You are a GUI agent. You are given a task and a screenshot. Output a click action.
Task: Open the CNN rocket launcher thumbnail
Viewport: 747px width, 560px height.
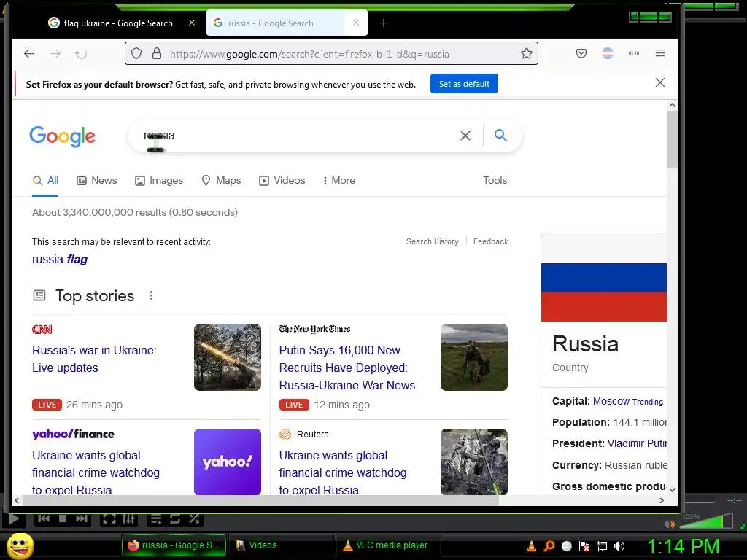228,357
